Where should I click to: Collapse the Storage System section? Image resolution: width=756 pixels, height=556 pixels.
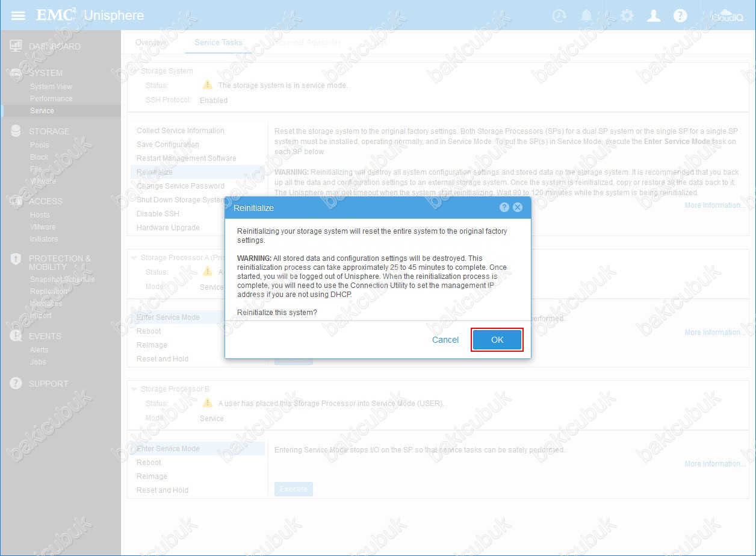pos(134,71)
